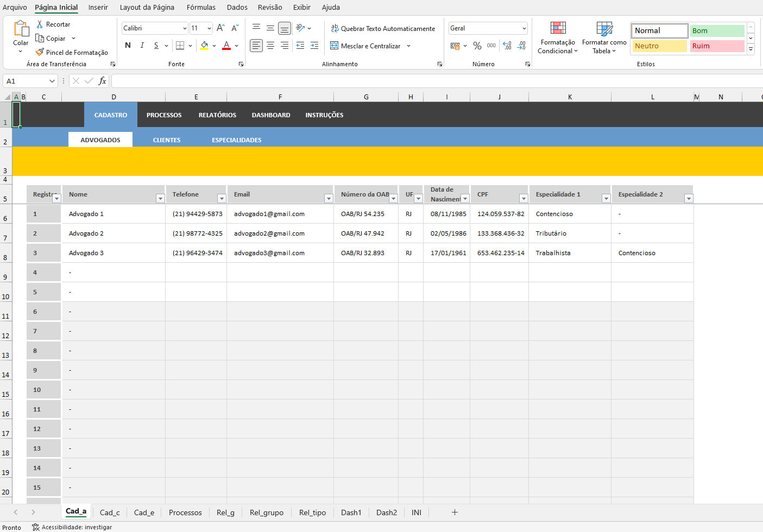The height and width of the screenshot is (532, 763).
Task: Click the Cut scissors icon
Action: (40, 24)
